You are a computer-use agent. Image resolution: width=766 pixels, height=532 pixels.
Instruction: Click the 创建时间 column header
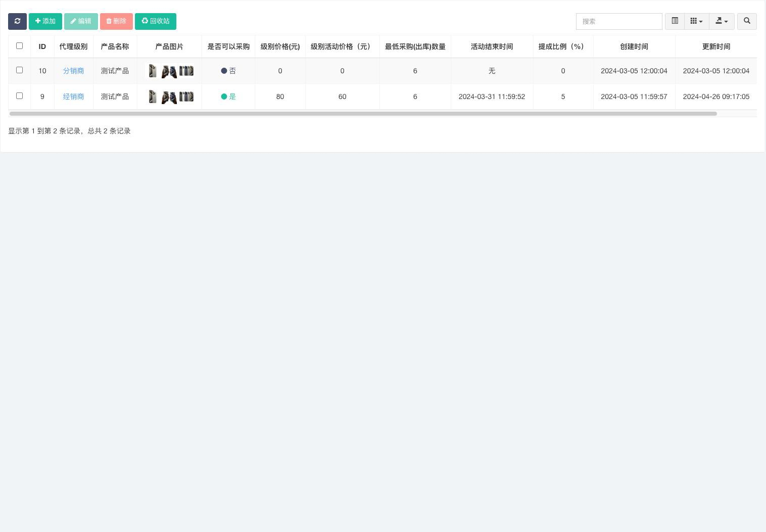634,46
